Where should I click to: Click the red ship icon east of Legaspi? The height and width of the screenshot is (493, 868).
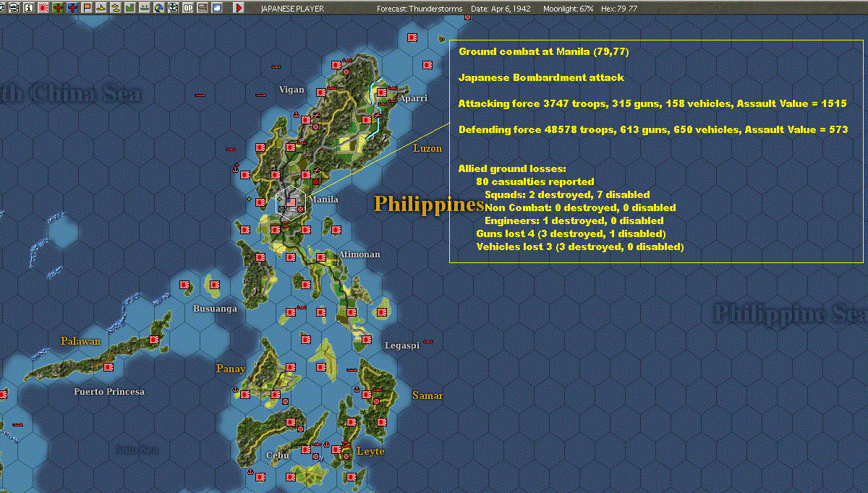tap(428, 340)
